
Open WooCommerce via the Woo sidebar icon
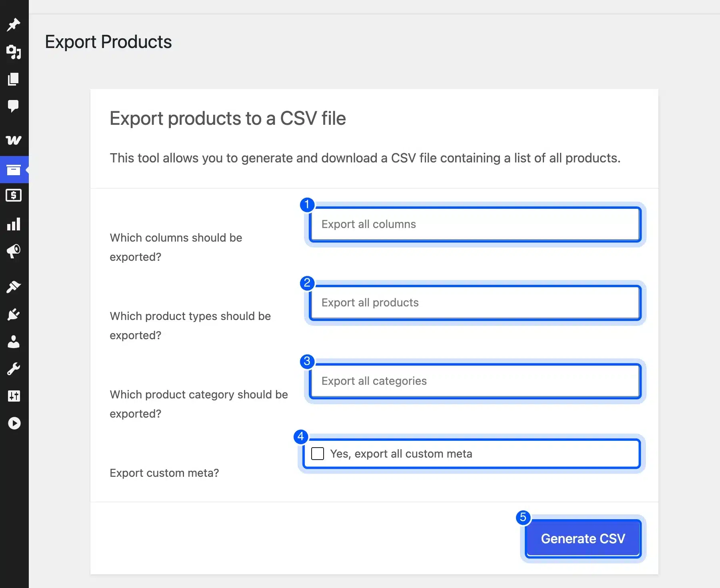click(14, 140)
